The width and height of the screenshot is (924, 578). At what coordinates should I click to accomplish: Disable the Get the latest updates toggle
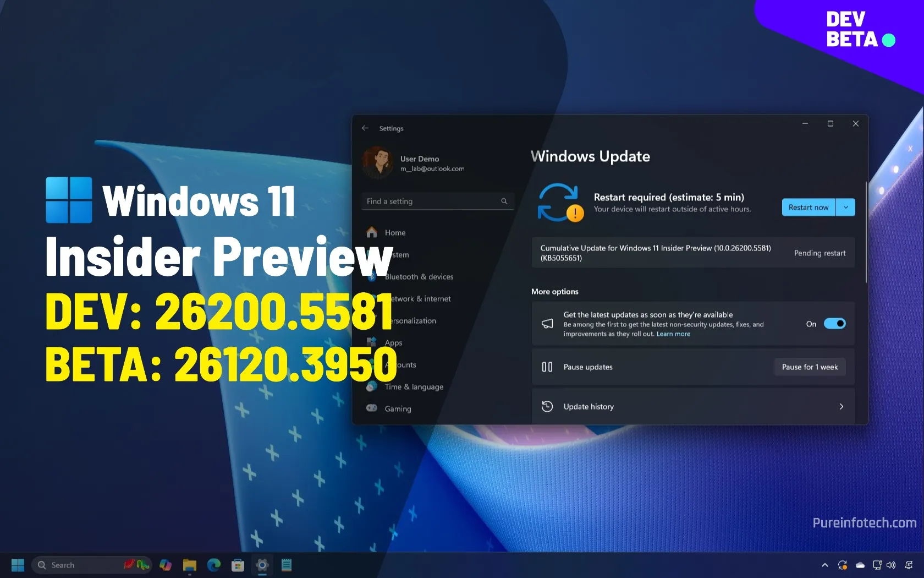[x=834, y=324]
